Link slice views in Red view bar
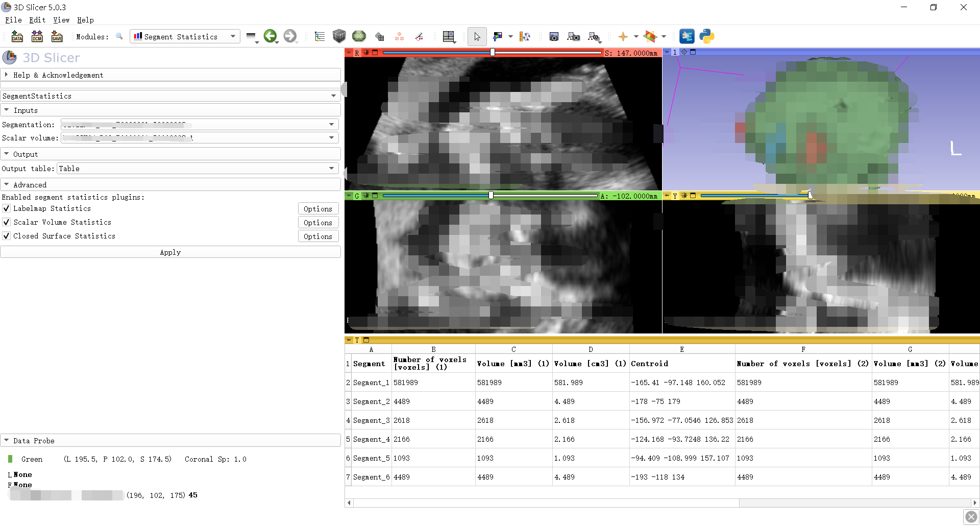 (366, 53)
